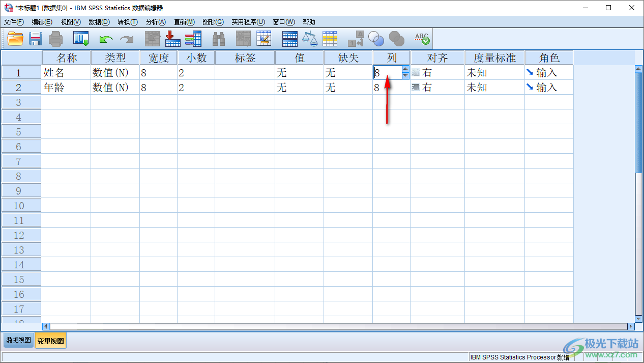
Task: Select the 变量视图 tab
Action: (50, 341)
